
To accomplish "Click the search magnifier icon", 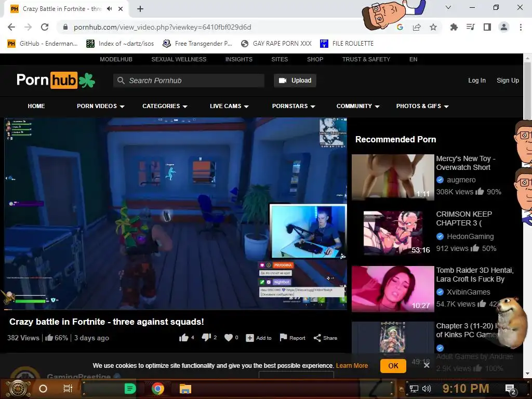I will point(121,81).
